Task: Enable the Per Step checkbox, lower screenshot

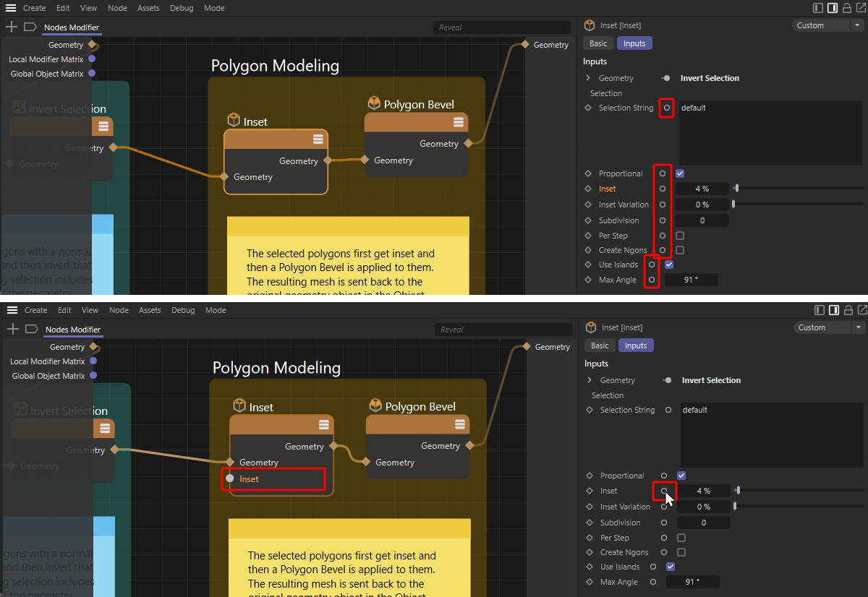Action: tap(681, 538)
